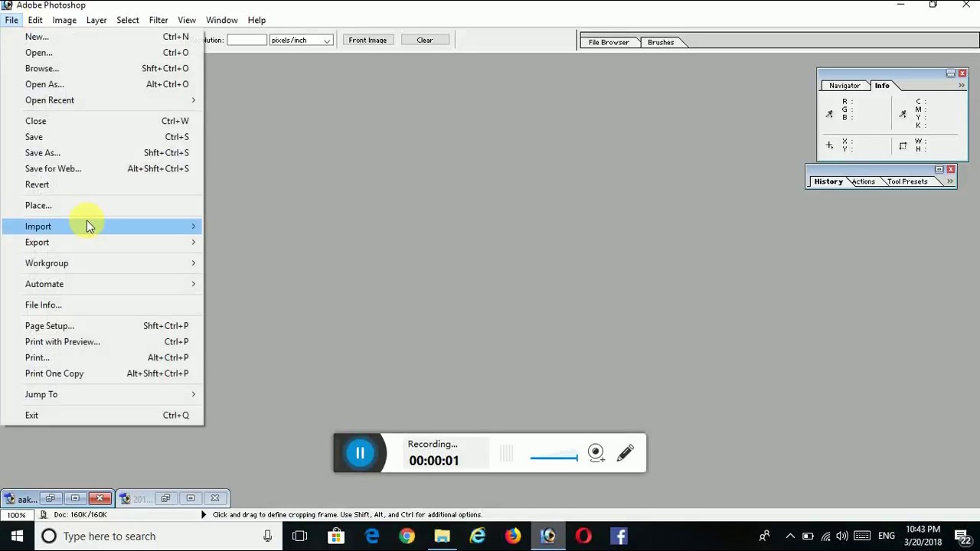980x551 pixels.
Task: Switch to the History tab
Action: click(828, 181)
